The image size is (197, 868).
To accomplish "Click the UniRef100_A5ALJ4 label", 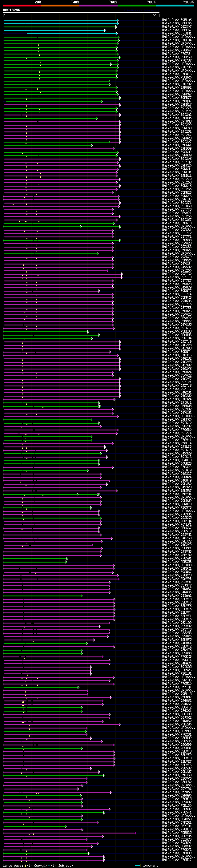I will click(x=177, y=443).
